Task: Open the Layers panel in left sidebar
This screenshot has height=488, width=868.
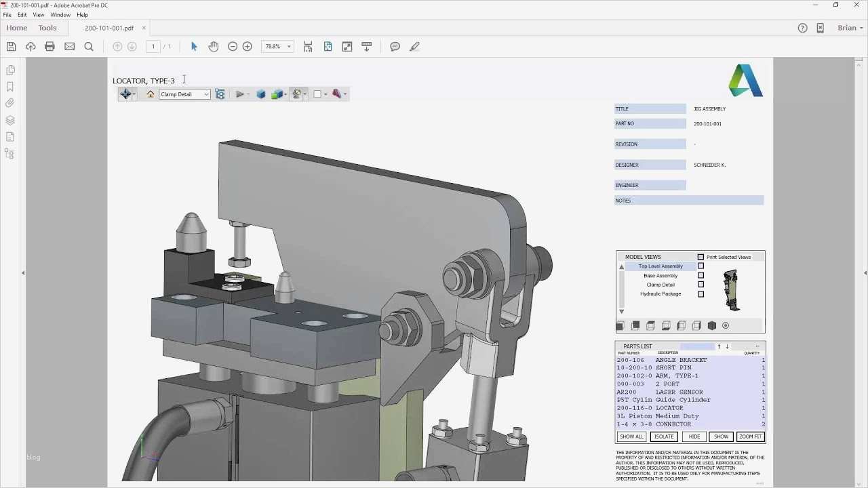Action: [10, 120]
